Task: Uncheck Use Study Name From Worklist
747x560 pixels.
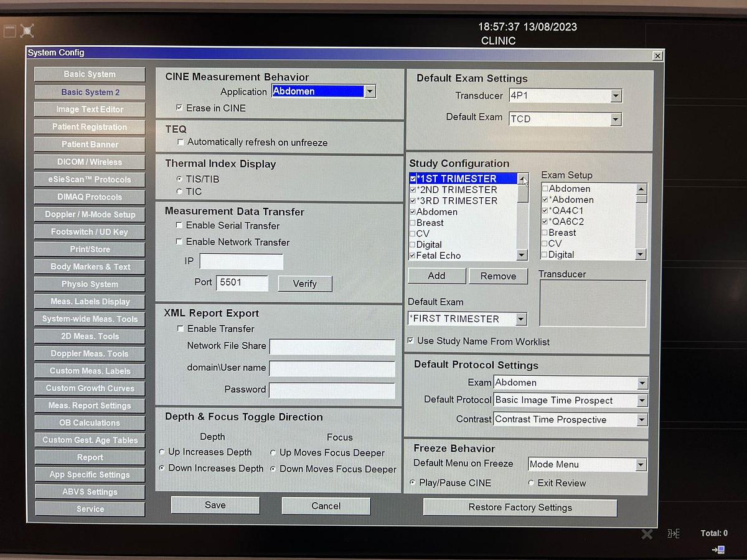Action: click(x=411, y=341)
